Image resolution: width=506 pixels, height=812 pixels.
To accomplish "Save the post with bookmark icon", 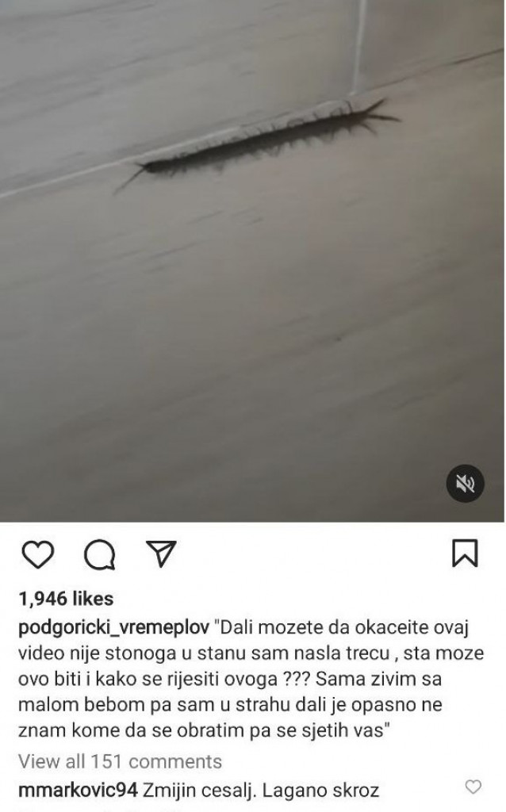I will click(x=465, y=553).
